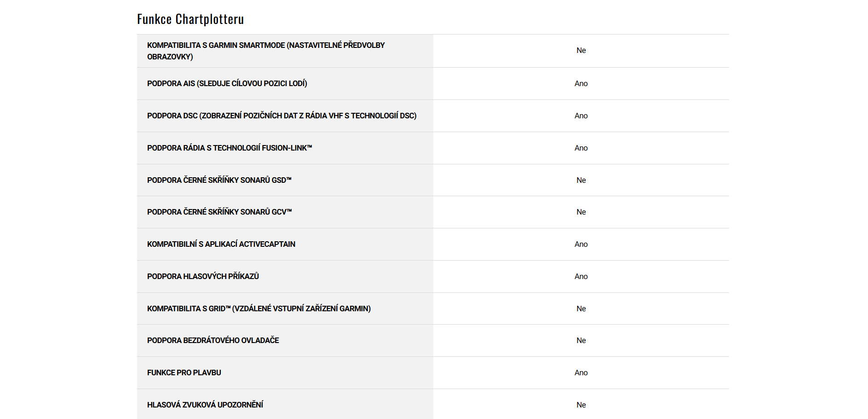Click the "Funkce Chartplotteru" section heading
The image size is (868, 419).
click(190, 19)
